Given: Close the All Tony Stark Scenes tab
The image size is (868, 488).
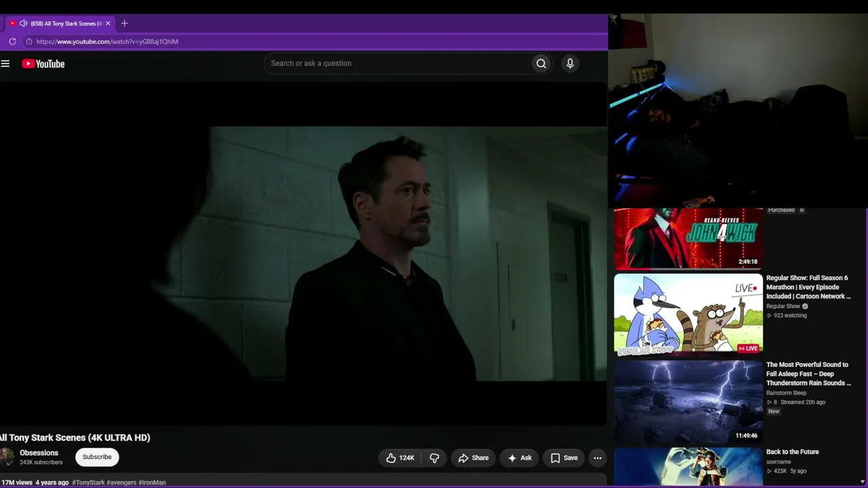Looking at the screenshot, I should click(x=108, y=23).
